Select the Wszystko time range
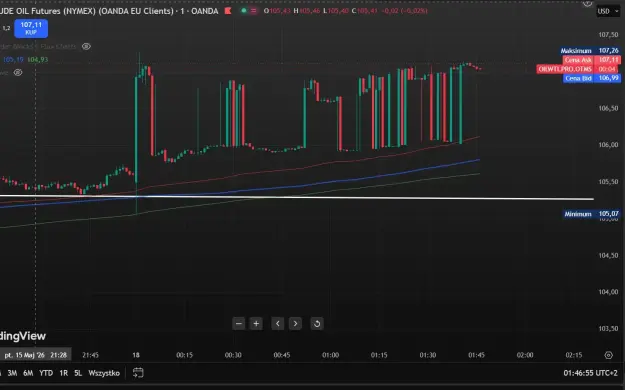The width and height of the screenshot is (625, 390). (x=104, y=373)
